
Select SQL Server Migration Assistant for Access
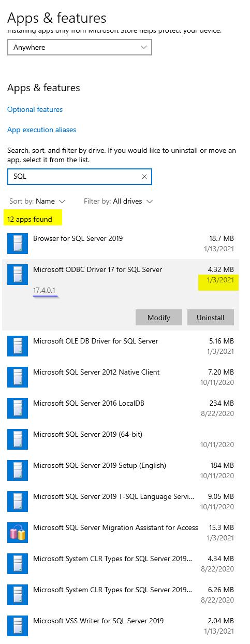(121, 533)
